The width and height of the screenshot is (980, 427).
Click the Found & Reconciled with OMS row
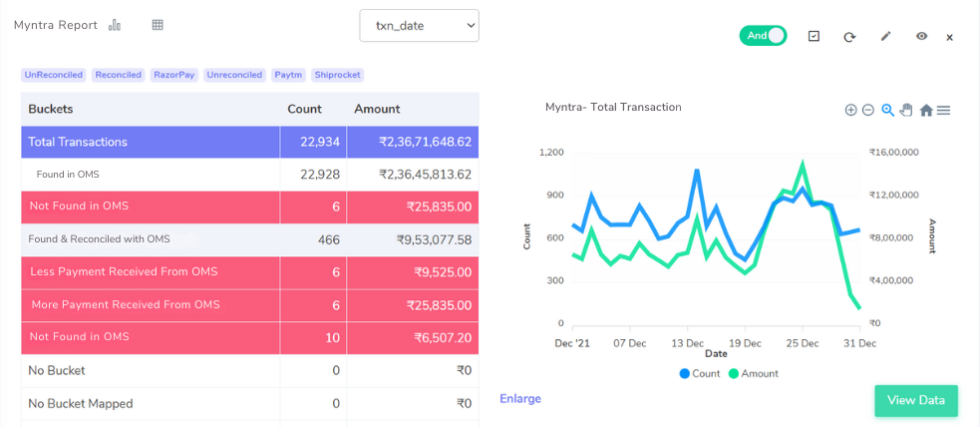[x=250, y=239]
